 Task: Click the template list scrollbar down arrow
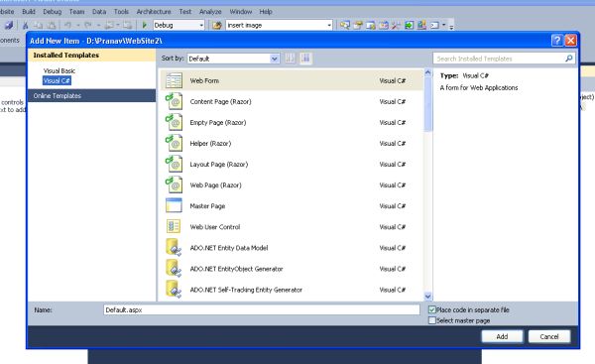tap(428, 296)
